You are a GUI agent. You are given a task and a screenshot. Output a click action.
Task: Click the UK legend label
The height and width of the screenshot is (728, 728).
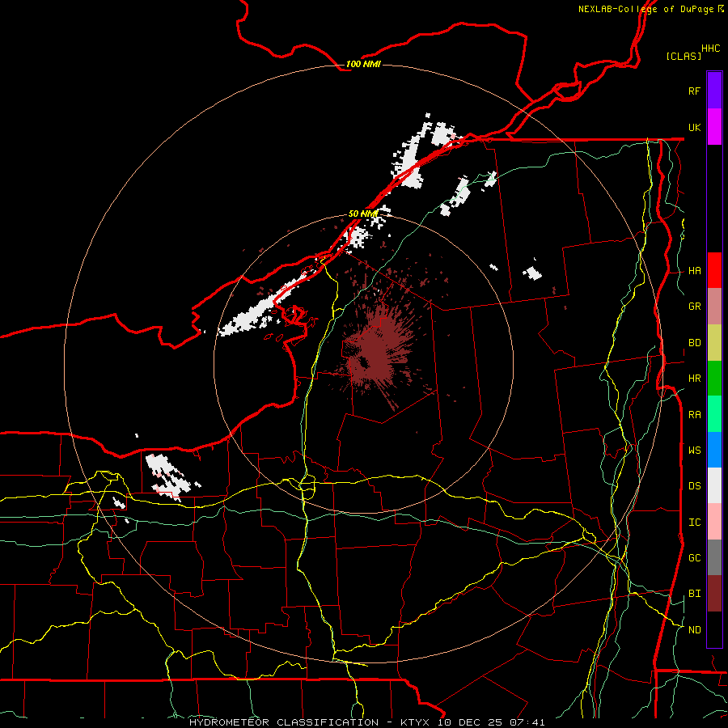tap(695, 127)
